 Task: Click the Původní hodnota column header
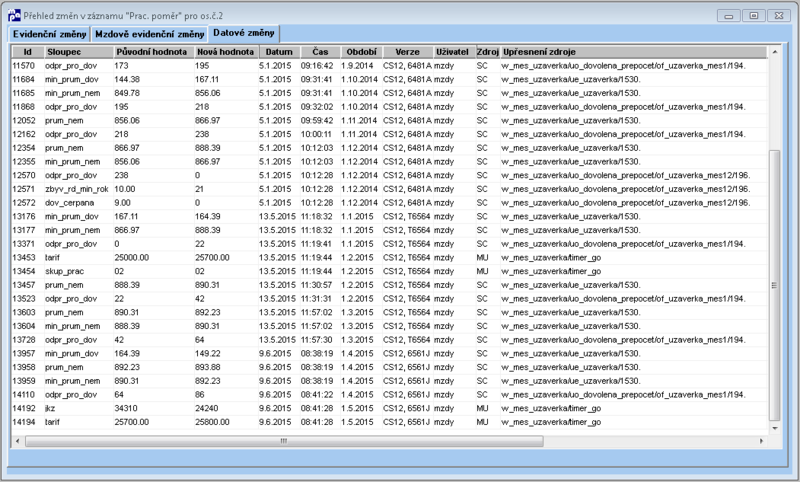(154, 52)
